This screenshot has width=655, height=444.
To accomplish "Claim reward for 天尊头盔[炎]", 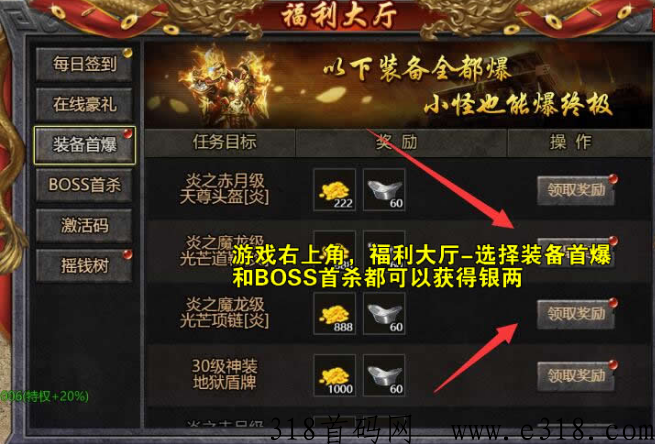I will click(576, 190).
